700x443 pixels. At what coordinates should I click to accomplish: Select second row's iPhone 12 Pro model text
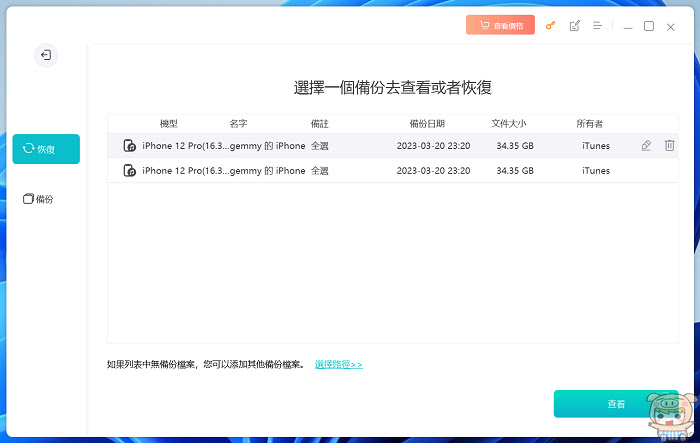(186, 171)
